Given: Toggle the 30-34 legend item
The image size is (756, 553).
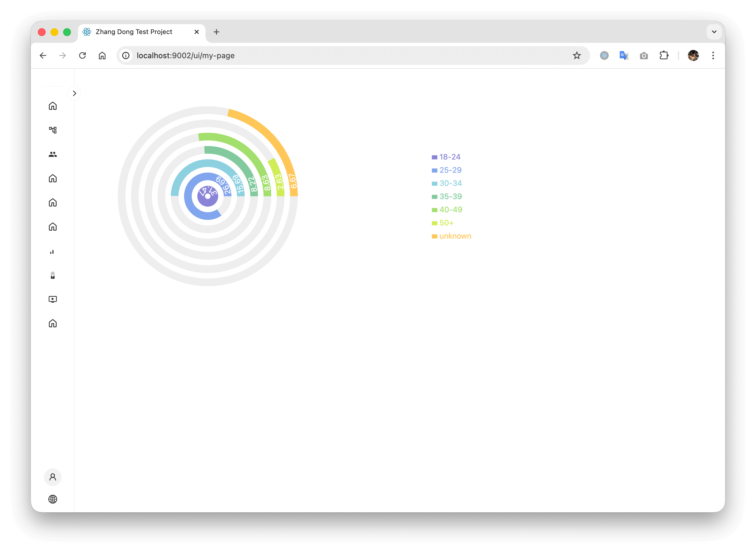Looking at the screenshot, I should (x=447, y=183).
